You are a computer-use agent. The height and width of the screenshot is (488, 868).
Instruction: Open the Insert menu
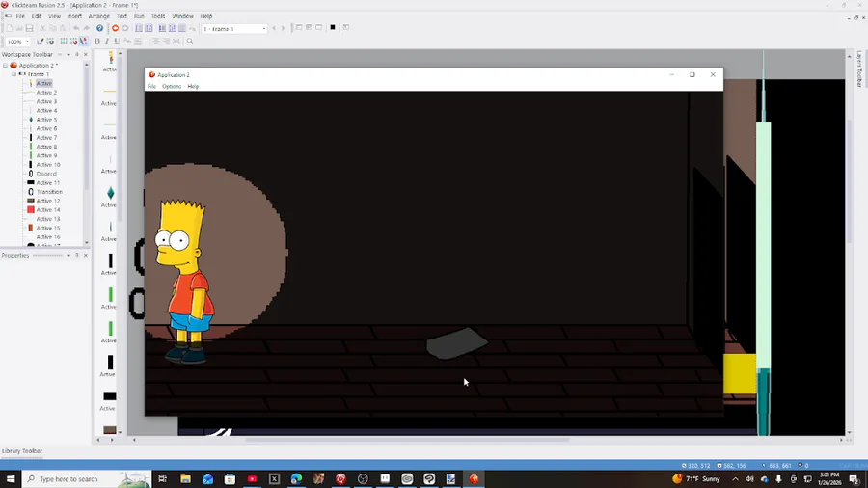tap(74, 16)
